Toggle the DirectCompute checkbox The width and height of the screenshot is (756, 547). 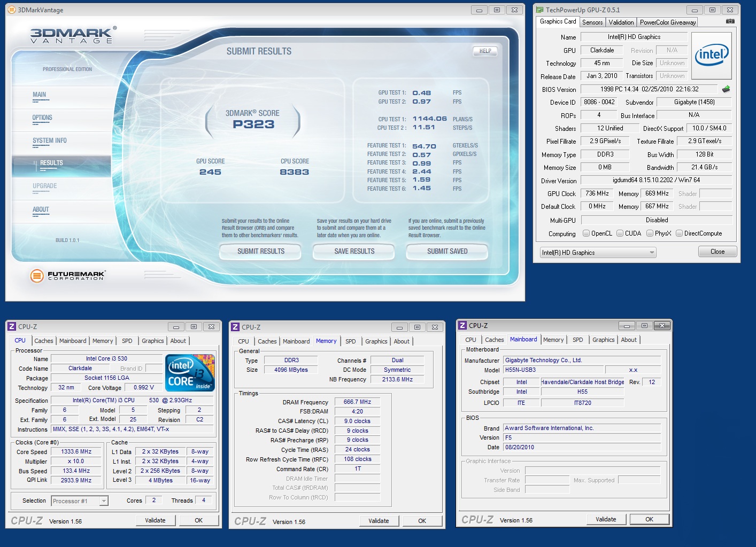(679, 233)
